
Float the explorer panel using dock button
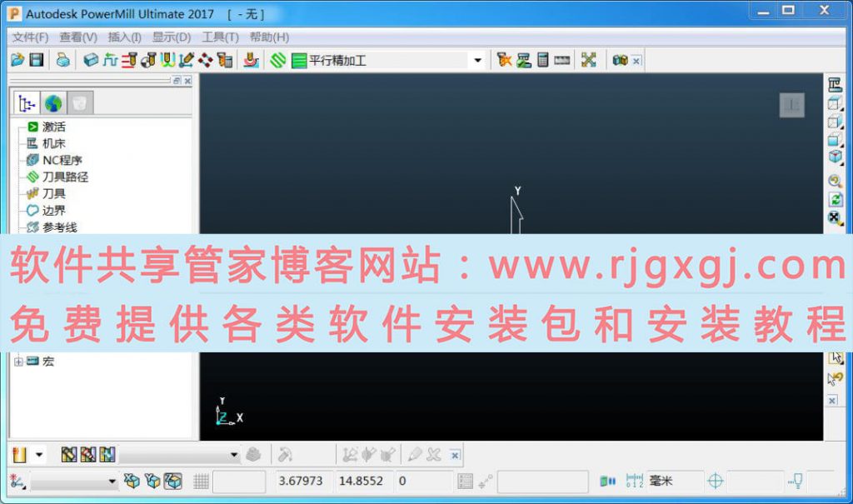pyautogui.click(x=177, y=81)
